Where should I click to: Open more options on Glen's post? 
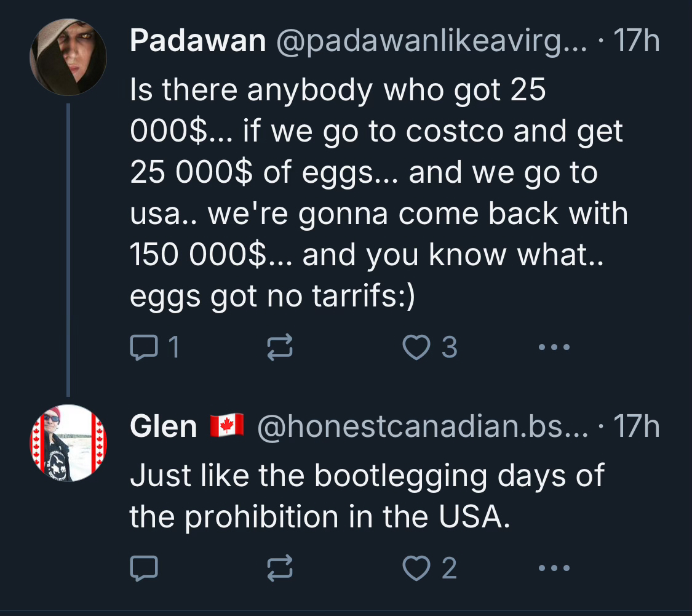[554, 569]
